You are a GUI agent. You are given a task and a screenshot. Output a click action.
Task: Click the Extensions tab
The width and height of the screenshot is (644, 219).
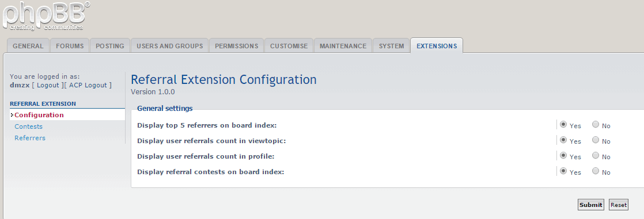[437, 46]
